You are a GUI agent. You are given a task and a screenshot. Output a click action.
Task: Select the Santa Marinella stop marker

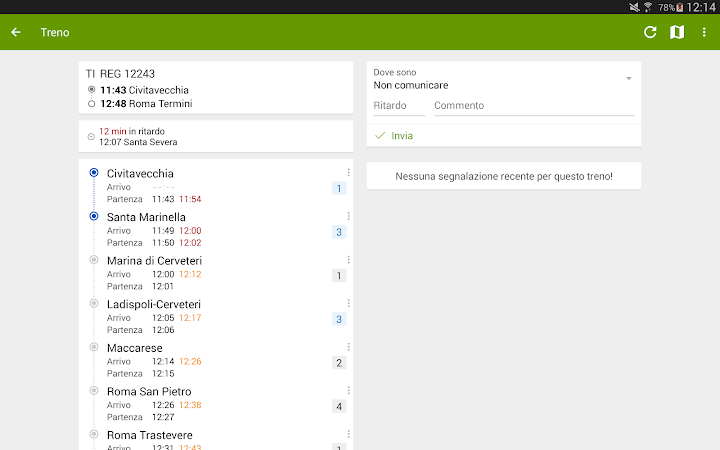tap(94, 216)
